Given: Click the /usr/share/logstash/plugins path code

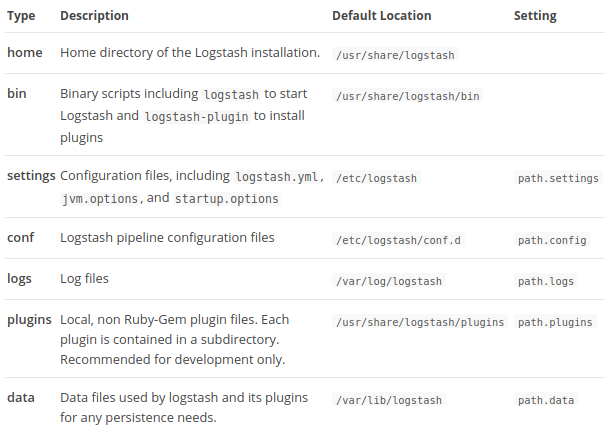Looking at the screenshot, I should (420, 323).
